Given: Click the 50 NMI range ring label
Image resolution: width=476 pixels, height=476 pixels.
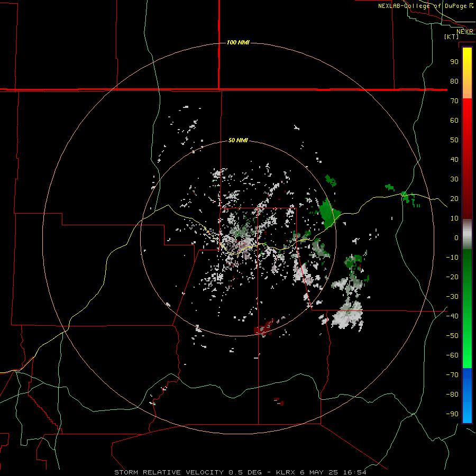Looking at the screenshot, I should (238, 140).
